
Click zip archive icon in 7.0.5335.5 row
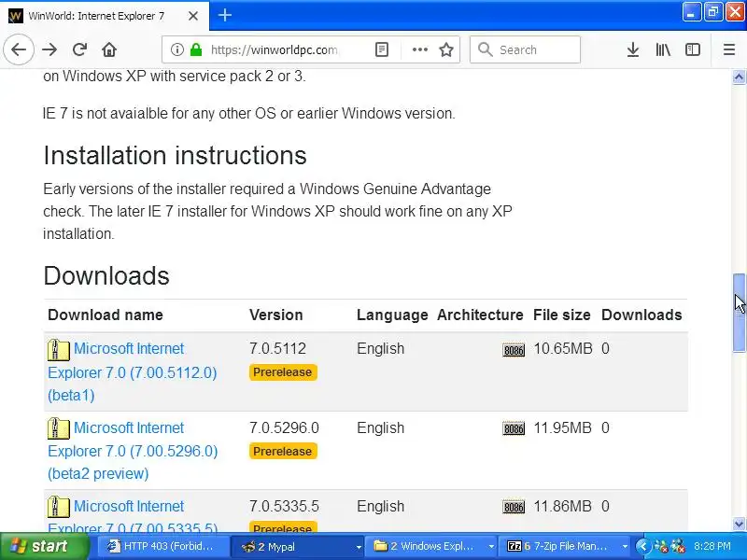(x=58, y=507)
